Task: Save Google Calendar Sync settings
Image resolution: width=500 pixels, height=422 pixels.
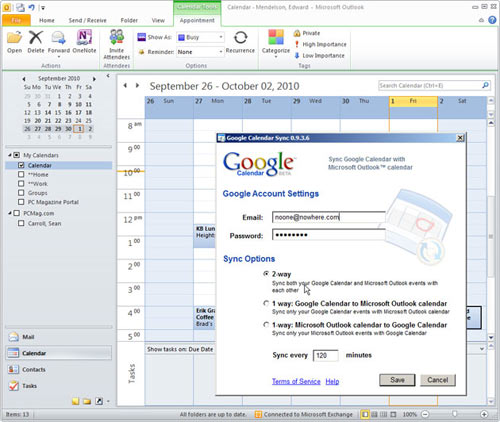Action: [397, 380]
